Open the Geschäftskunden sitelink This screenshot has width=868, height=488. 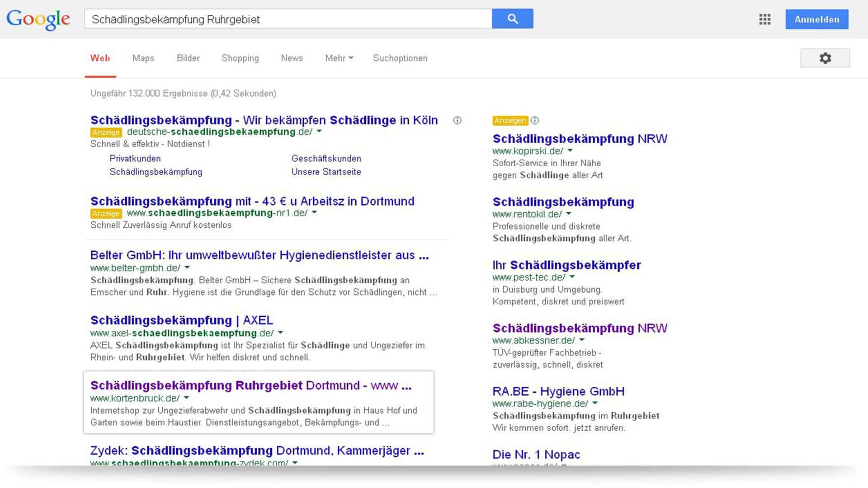point(326,159)
